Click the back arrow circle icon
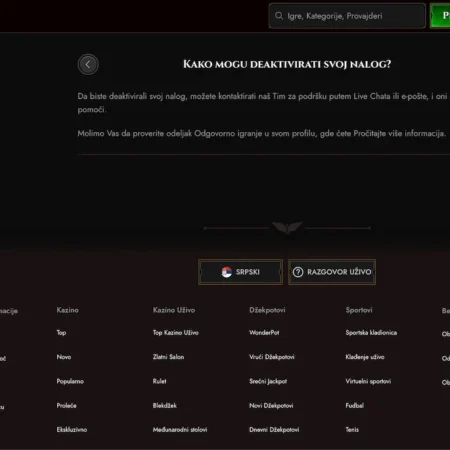450x450 pixels. [88, 64]
